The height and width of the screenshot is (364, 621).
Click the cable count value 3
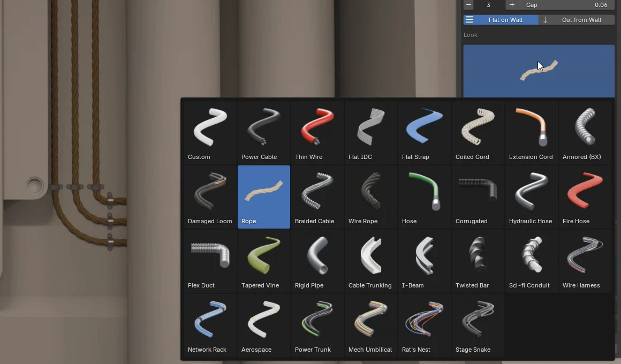(x=489, y=5)
